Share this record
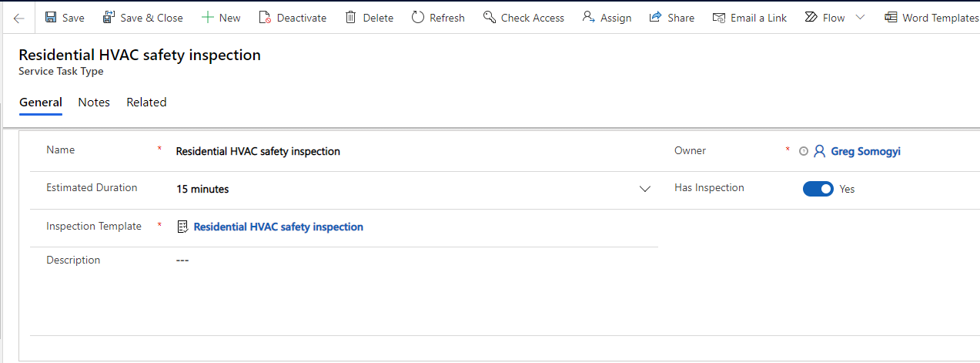Viewport: 980px width, 363px height. [671, 18]
